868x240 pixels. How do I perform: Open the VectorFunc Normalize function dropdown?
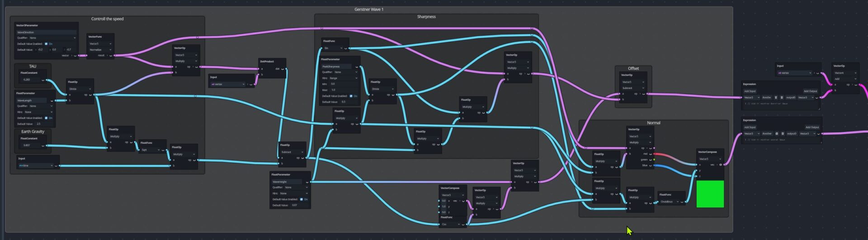(99, 50)
